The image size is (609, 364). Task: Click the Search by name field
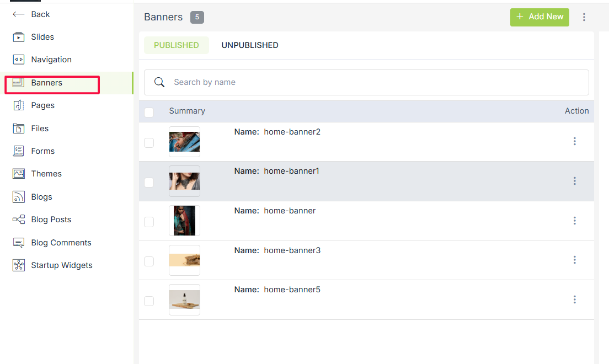click(366, 82)
